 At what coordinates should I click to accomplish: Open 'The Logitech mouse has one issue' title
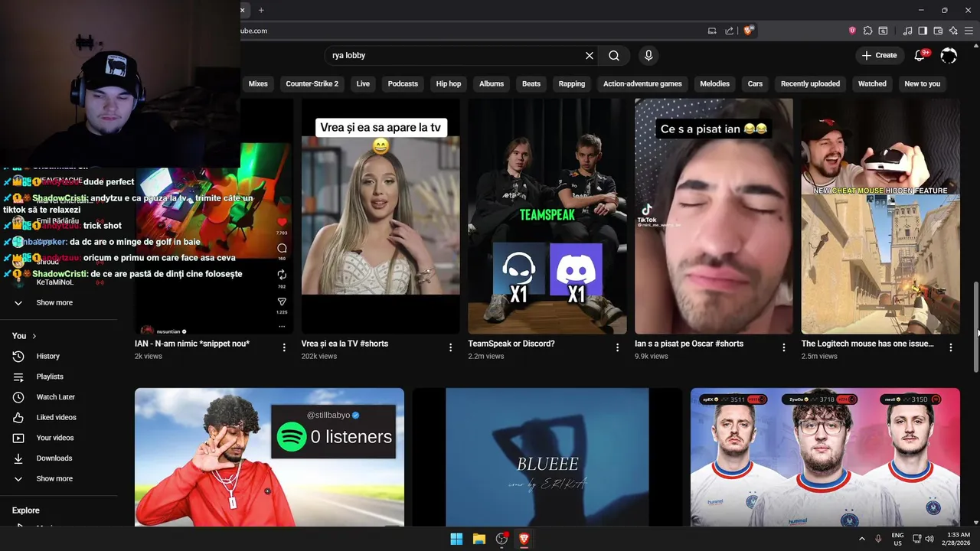point(867,344)
